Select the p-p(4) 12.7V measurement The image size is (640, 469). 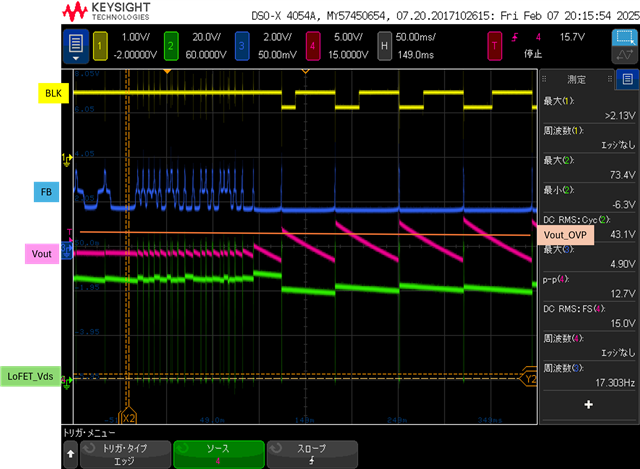[x=589, y=287]
